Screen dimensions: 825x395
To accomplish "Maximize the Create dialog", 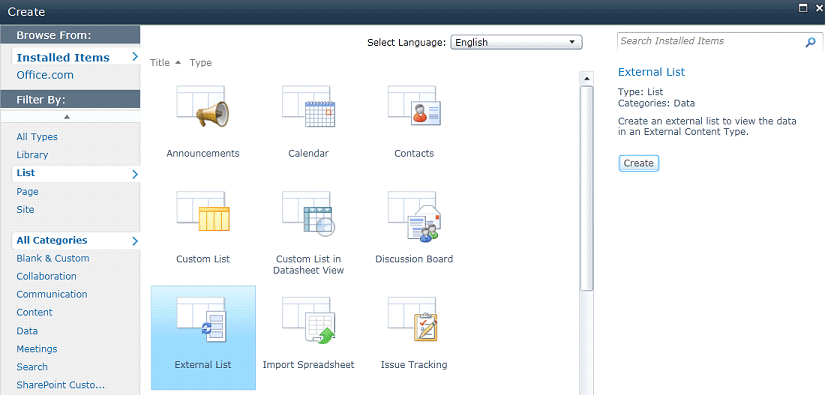I will click(x=803, y=8).
